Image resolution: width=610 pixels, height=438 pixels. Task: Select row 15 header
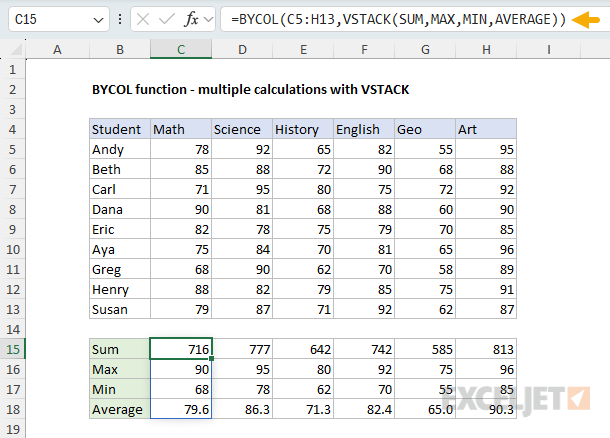(12, 349)
